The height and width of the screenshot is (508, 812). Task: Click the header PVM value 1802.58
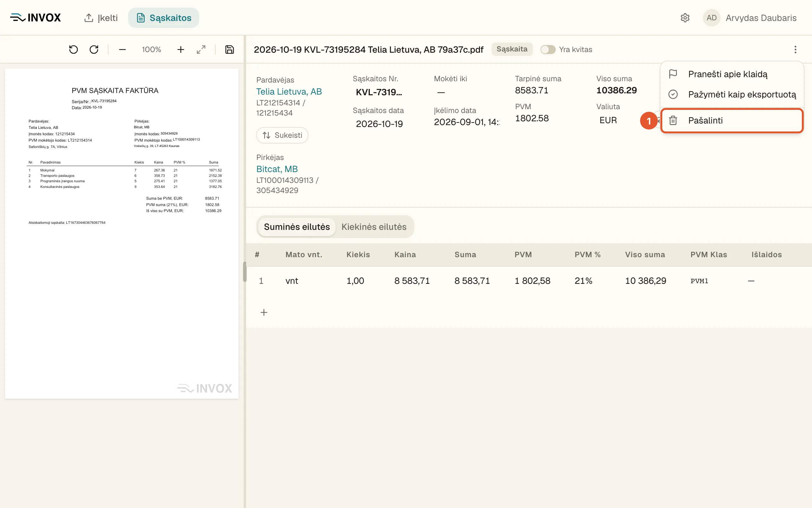point(532,118)
